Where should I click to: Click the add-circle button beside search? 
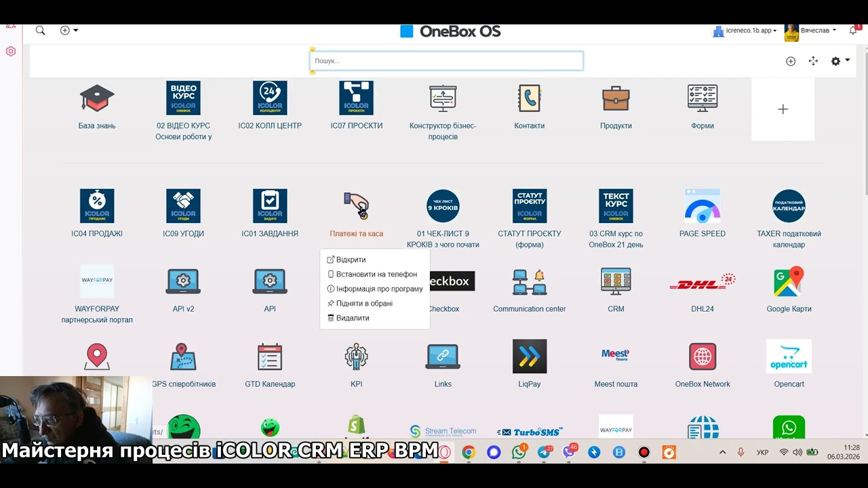[791, 61]
